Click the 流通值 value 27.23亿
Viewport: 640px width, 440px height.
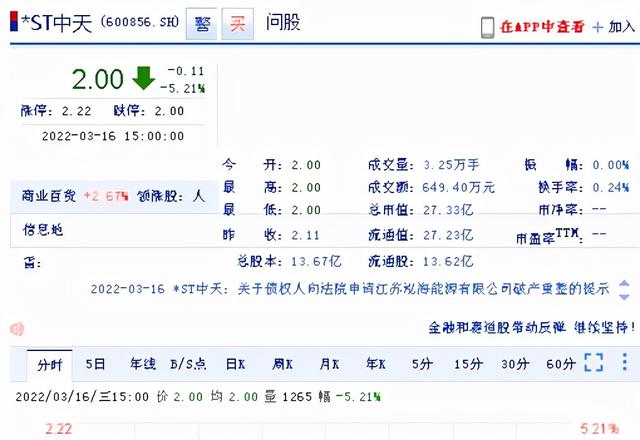448,235
